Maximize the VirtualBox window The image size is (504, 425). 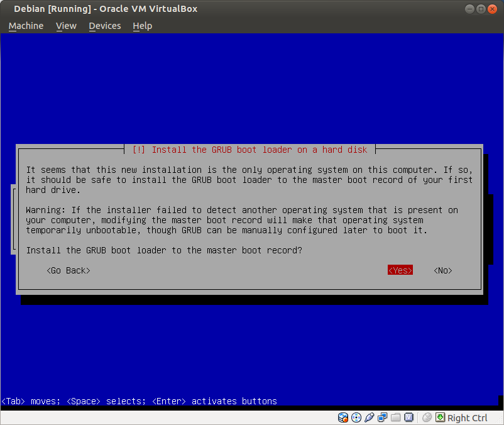[x=481, y=9]
